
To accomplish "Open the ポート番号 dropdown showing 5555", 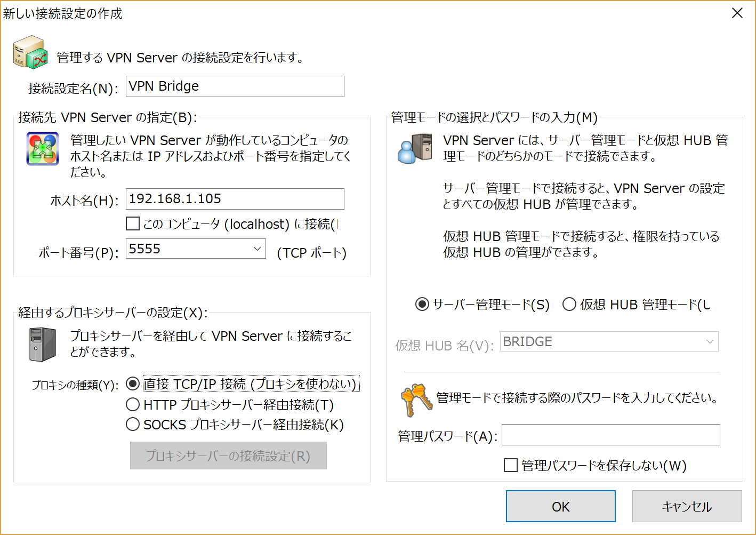I will point(256,249).
